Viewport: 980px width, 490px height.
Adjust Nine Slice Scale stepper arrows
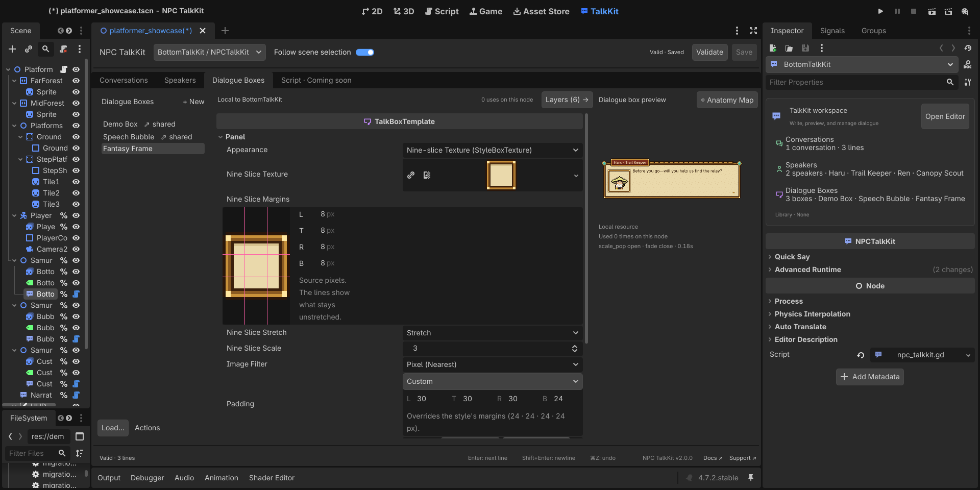point(575,348)
